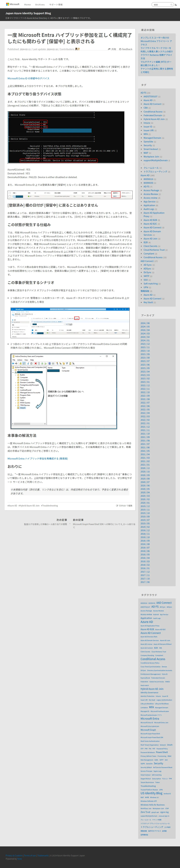Open recent post オンプレミス ユーザー向けの Microsoft Entra プライベート アクセス

pyautogui.click(x=156, y=41)
